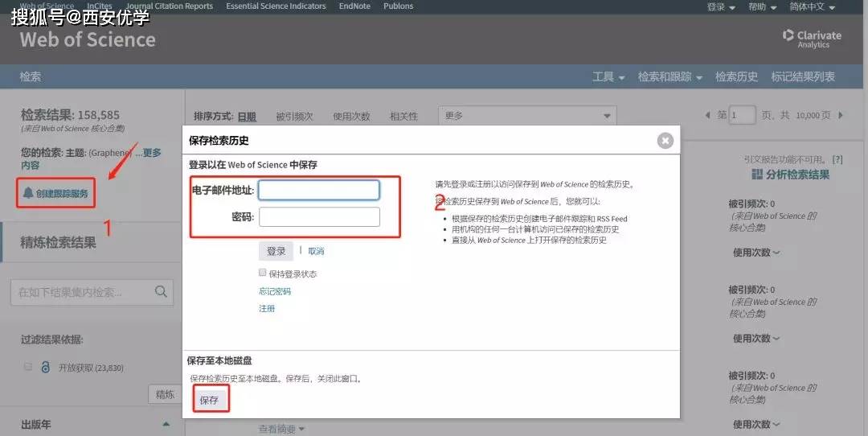The height and width of the screenshot is (436, 868).
Task: Open 标记结果列表 in the navigation bar
Action: [803, 77]
